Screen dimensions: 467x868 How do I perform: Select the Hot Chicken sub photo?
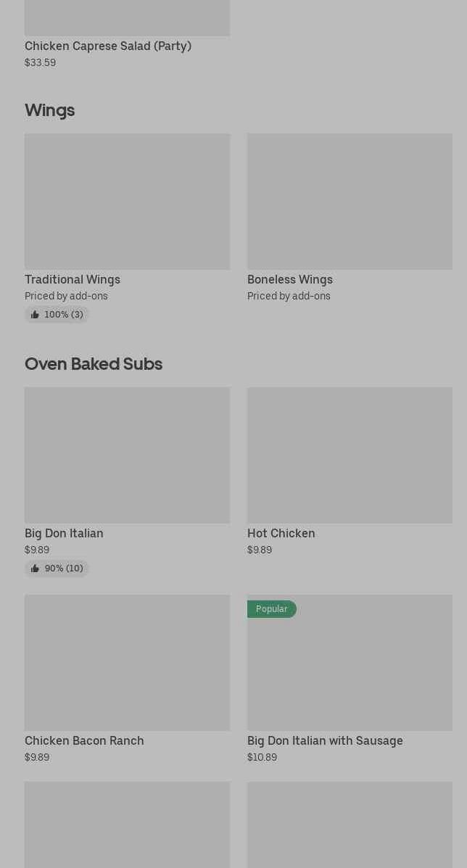coord(350,455)
